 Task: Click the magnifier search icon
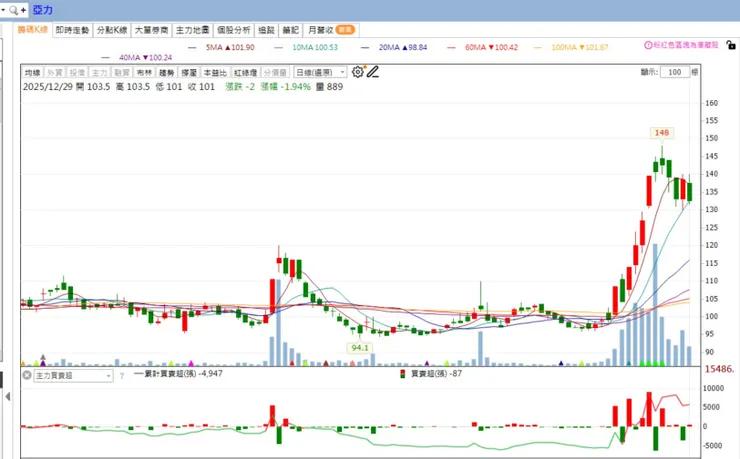click(x=13, y=10)
